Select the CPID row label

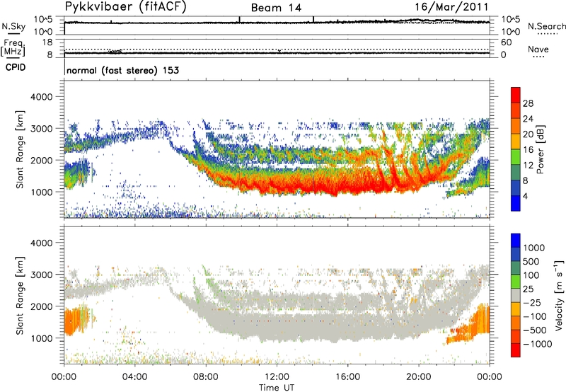pyautogui.click(x=16, y=67)
